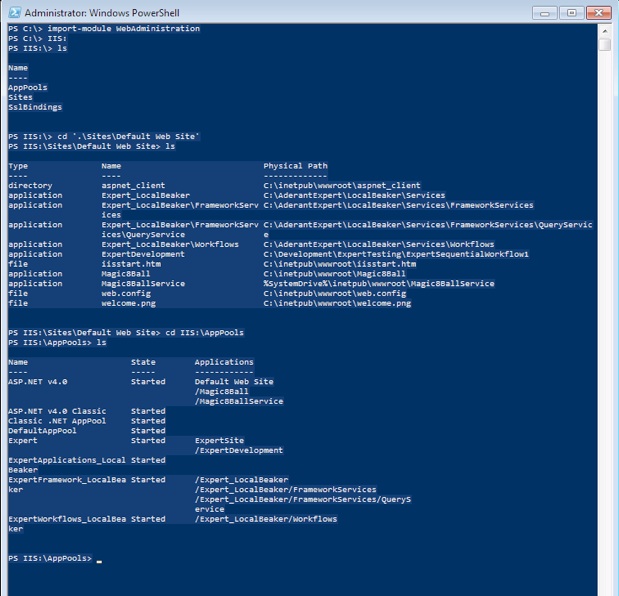Click the scrollbar up arrow
619x596 pixels.
click(605, 30)
